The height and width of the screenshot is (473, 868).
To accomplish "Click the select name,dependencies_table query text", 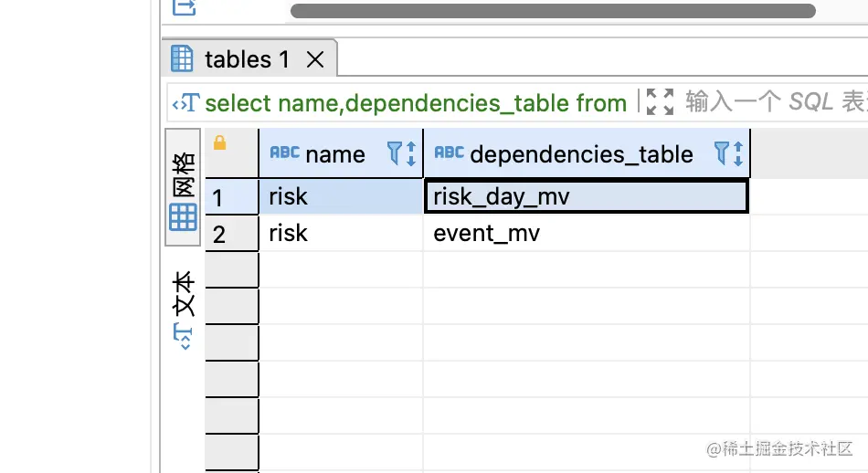I will 416,103.
